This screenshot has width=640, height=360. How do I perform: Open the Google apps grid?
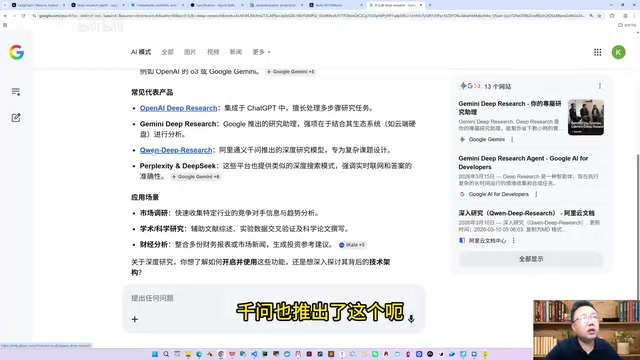(x=598, y=52)
